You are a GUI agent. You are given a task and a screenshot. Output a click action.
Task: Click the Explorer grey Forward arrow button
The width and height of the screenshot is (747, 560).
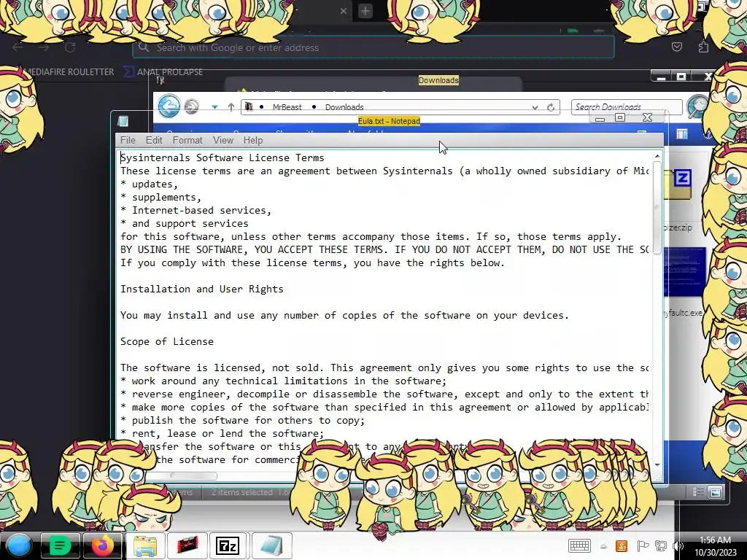pyautogui.click(x=192, y=106)
